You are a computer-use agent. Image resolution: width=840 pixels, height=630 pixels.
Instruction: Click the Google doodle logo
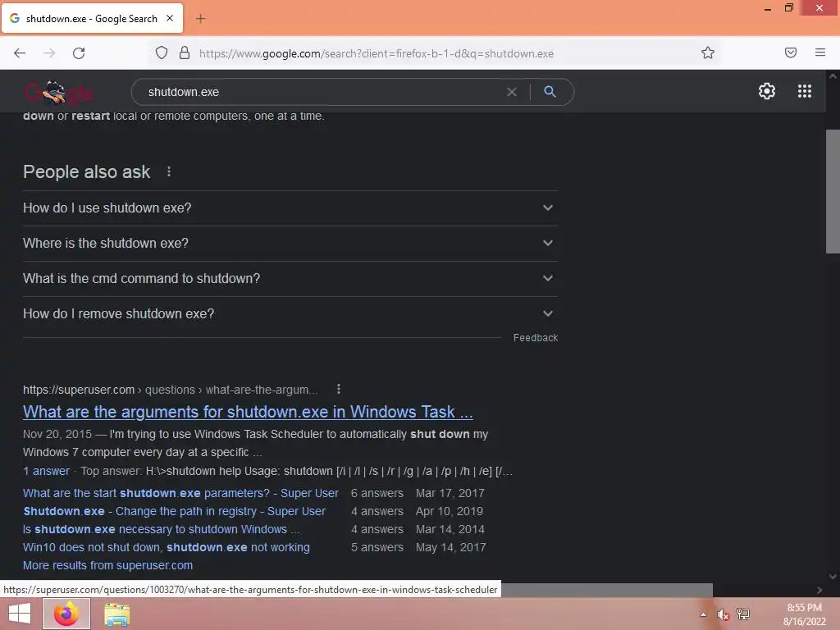click(59, 92)
